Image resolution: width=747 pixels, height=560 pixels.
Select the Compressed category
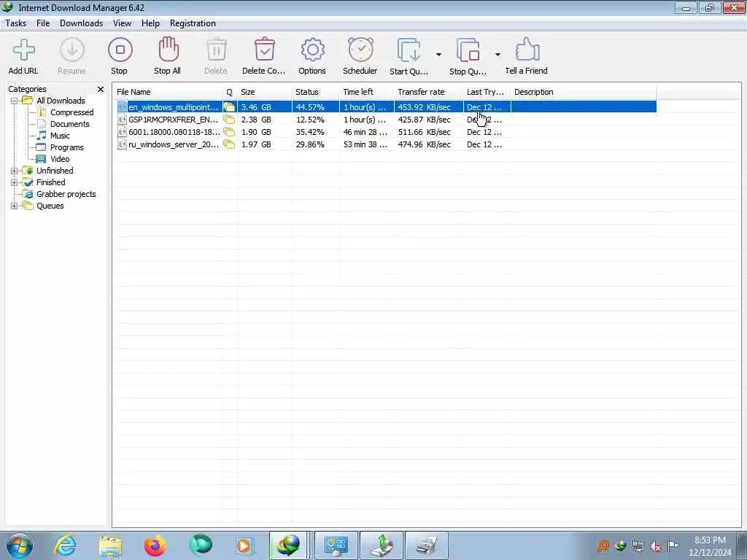click(71, 112)
